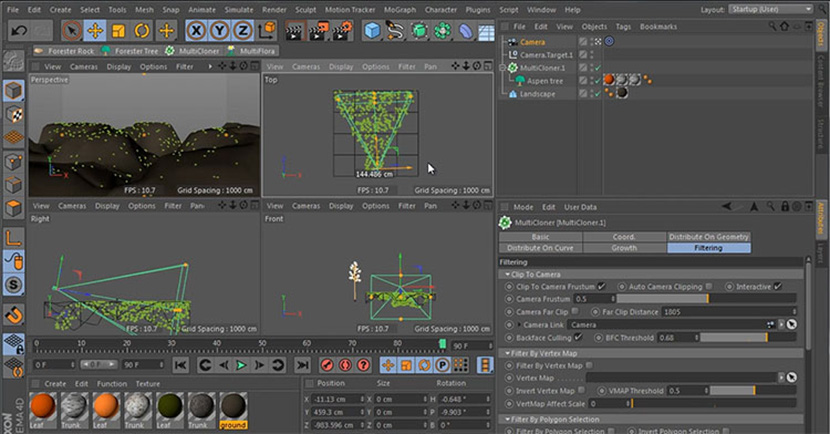The image size is (830, 434).
Task: Open Edit Render Settings icon
Action: click(x=343, y=31)
